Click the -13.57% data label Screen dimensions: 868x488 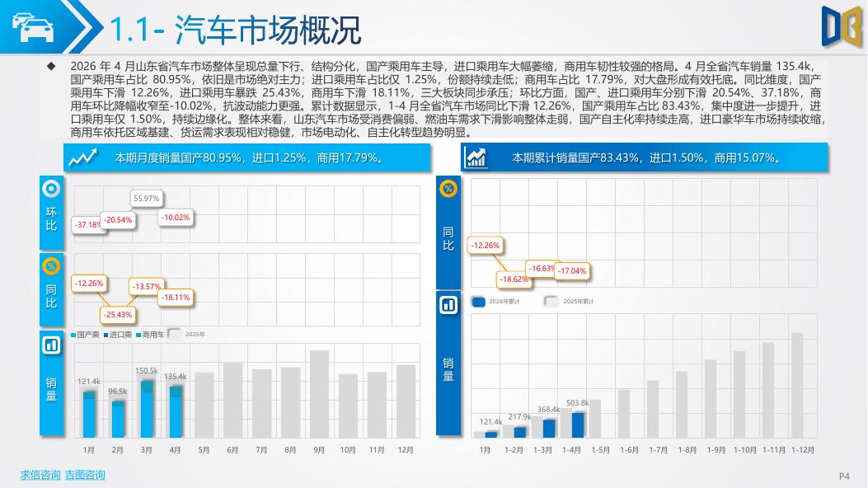[146, 287]
